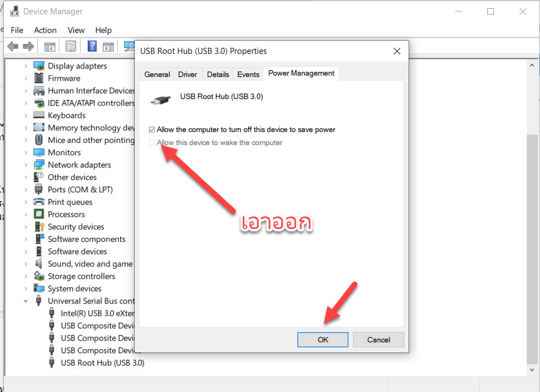
Task: Open the File menu
Action: click(17, 30)
